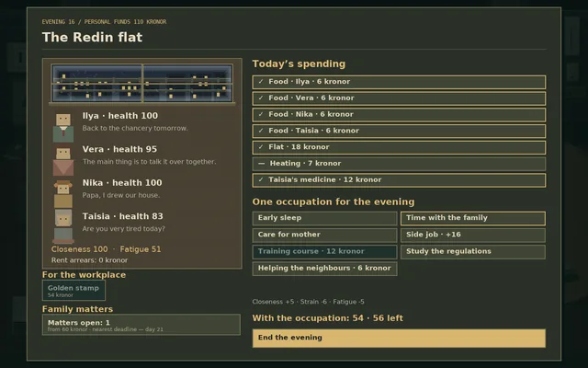Select Training course 12 kronor
Viewport: 588px width, 368px height.
point(324,251)
